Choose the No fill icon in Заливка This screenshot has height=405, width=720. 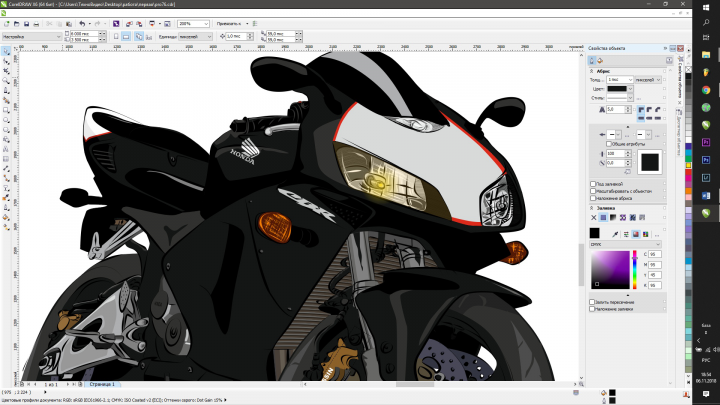(594, 218)
